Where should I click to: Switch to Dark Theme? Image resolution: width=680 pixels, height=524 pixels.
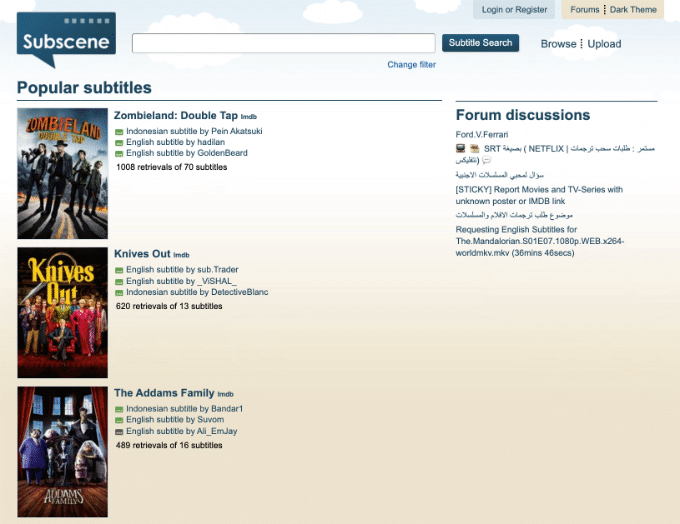click(x=633, y=10)
